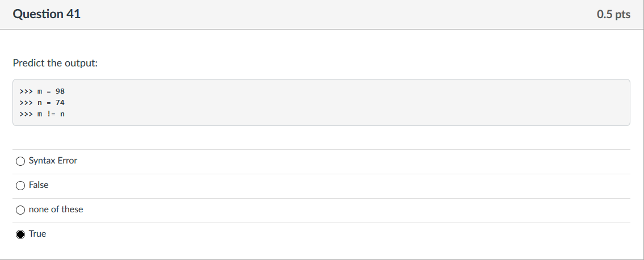
Task: Click the gray question header bar
Action: pyautogui.click(x=322, y=14)
